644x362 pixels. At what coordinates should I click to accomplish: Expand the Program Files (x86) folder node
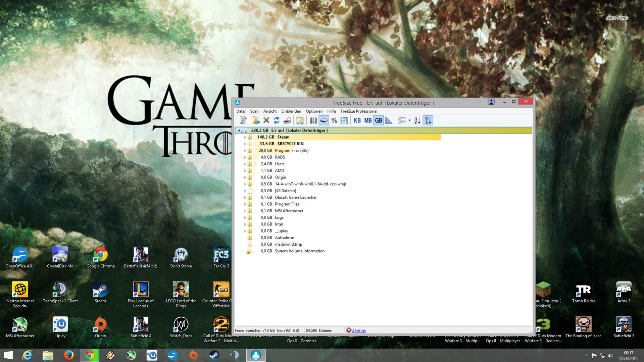[245, 151]
